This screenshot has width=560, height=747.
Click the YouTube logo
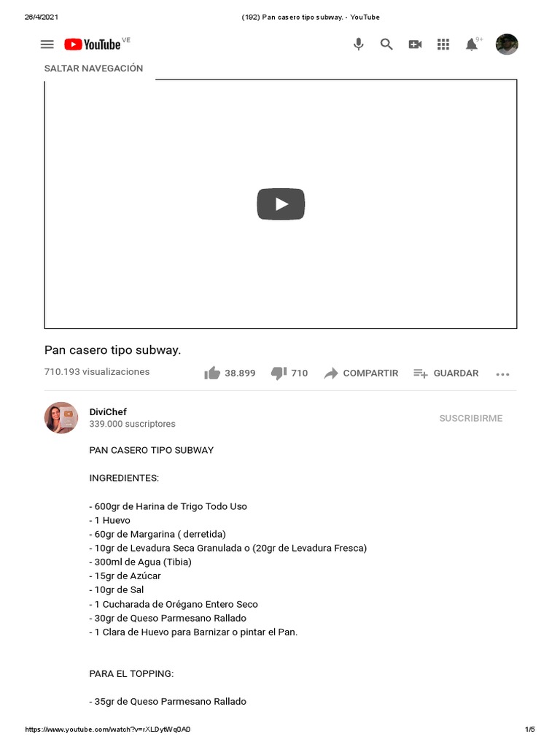point(93,44)
